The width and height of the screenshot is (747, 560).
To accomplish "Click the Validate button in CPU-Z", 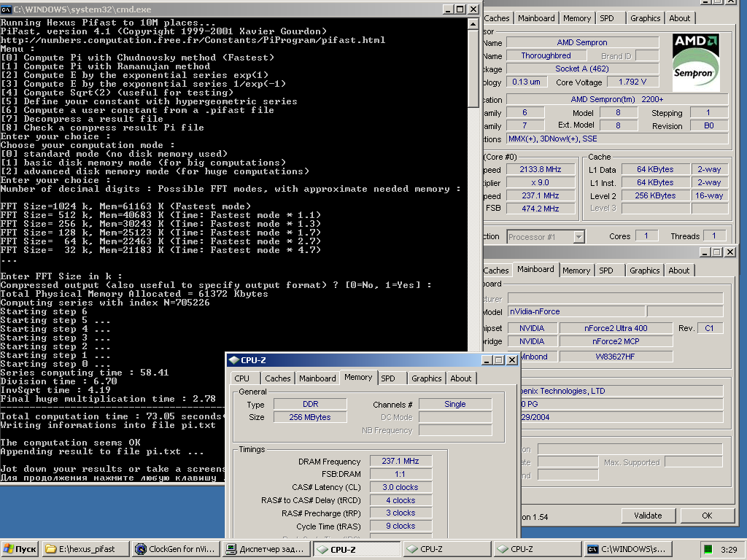I will (648, 516).
